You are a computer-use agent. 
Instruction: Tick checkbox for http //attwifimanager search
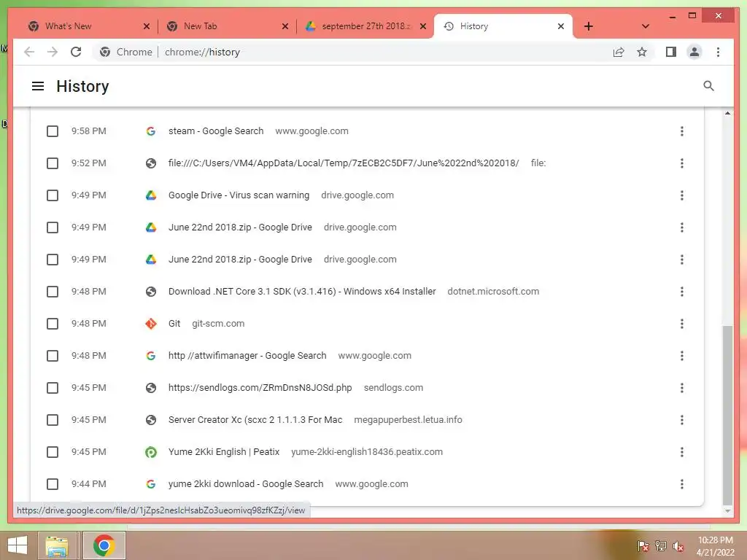click(53, 356)
